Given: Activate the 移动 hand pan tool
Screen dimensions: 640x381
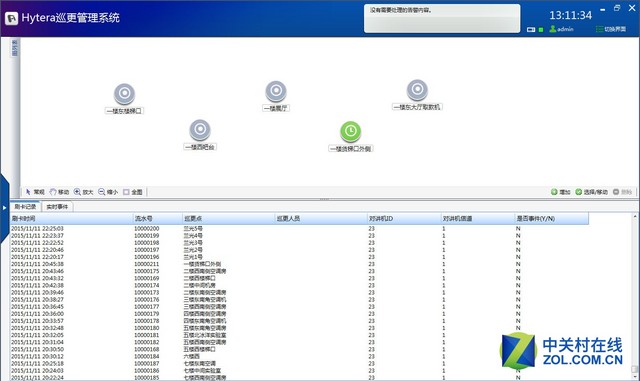Looking at the screenshot, I should (59, 192).
